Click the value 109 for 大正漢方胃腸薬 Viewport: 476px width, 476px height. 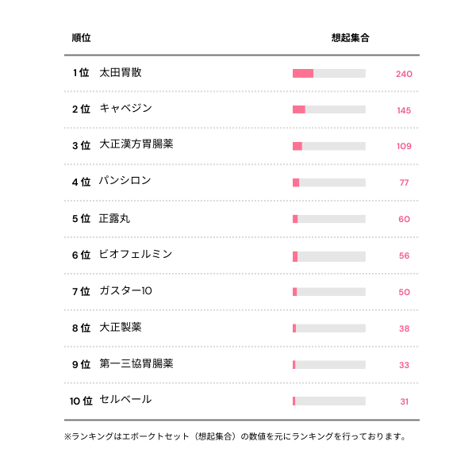pos(404,146)
